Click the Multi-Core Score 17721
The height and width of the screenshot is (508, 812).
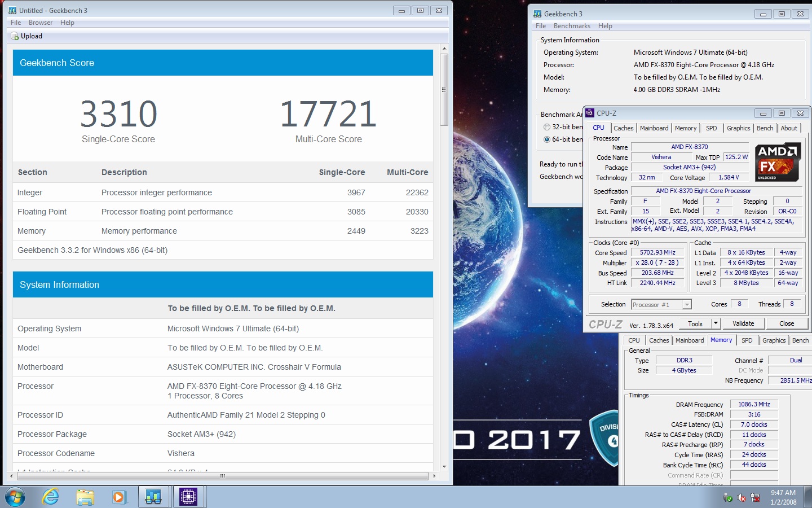point(328,114)
